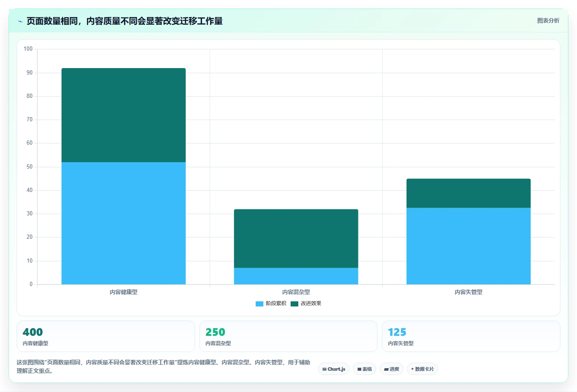Click the green 改进效果 segment of 内容健康型 bar
This screenshot has height=392, width=577.
click(x=124, y=115)
